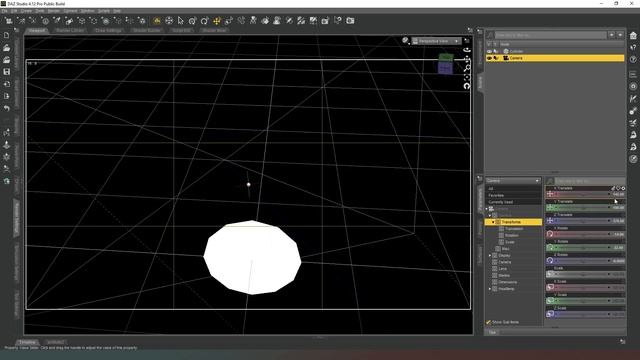
Task: Click the pan control beside viewport
Action: point(467,59)
